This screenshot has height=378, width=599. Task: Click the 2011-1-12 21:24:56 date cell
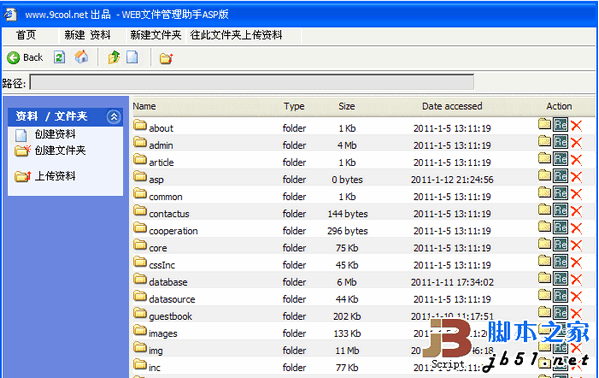pyautogui.click(x=452, y=180)
